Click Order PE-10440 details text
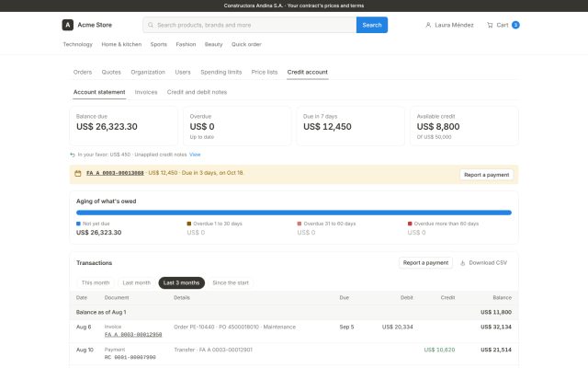This screenshot has width=588, height=368. click(235, 328)
